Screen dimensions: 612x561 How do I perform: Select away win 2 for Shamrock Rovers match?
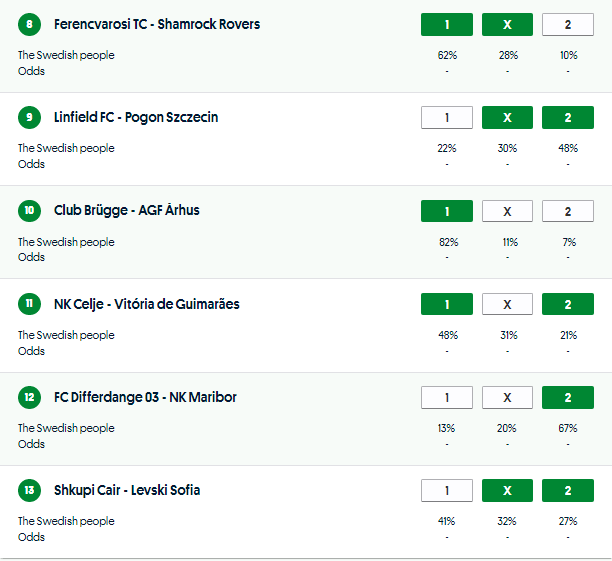567,24
